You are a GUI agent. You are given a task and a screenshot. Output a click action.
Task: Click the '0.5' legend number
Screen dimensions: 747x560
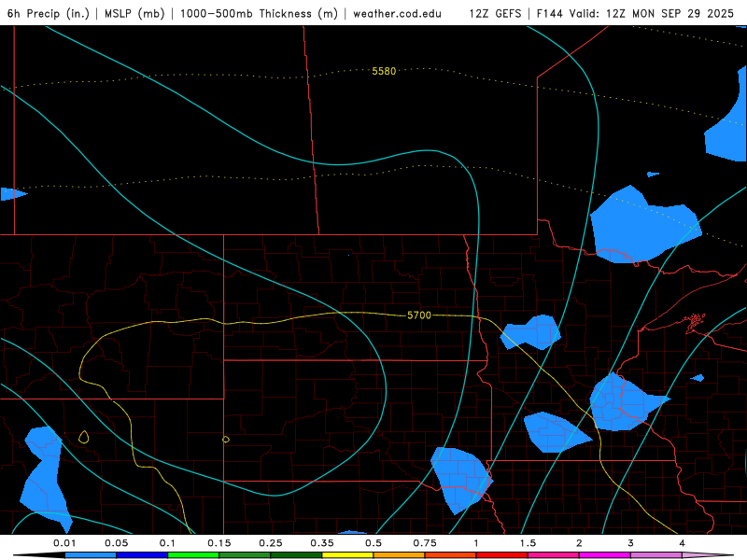coord(373,543)
